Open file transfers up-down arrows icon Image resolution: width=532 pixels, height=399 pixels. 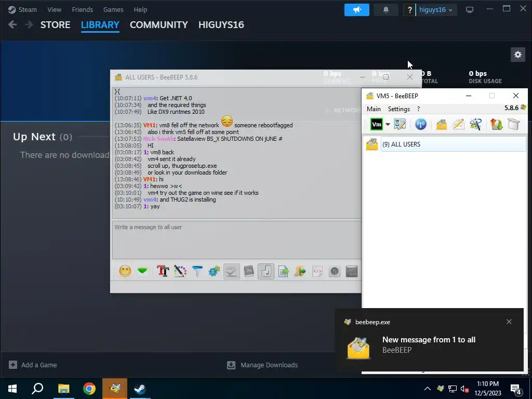(496, 124)
